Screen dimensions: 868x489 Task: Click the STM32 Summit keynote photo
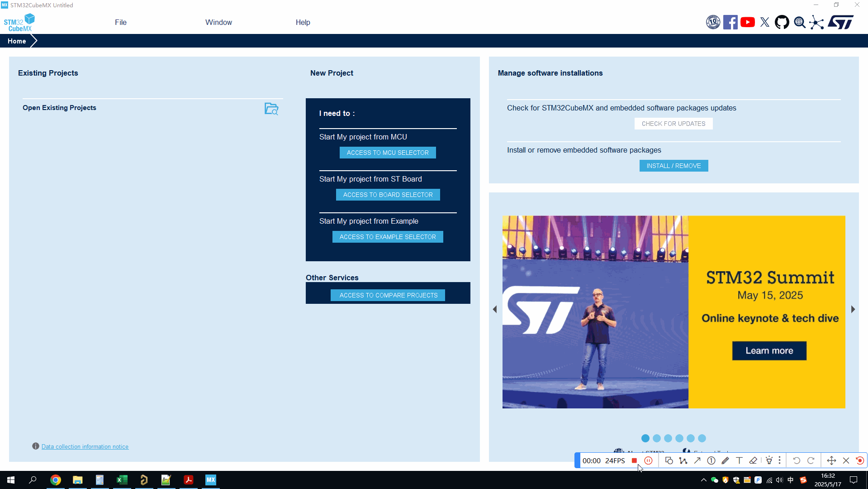(595, 312)
